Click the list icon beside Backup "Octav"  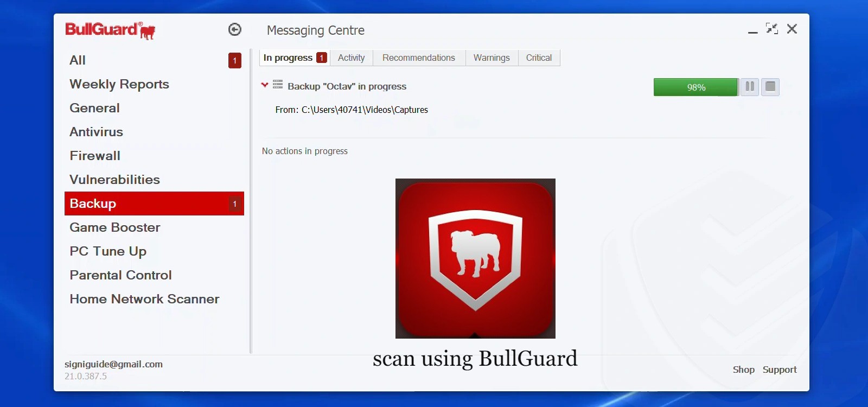point(278,84)
